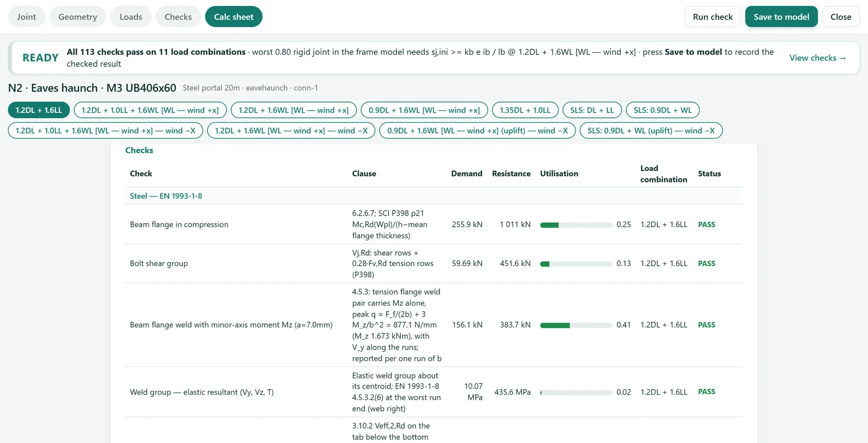The image size is (868, 443).
Task: Select 0.9DL + 1.6WL (uplift) wind −X chip
Action: tap(477, 131)
